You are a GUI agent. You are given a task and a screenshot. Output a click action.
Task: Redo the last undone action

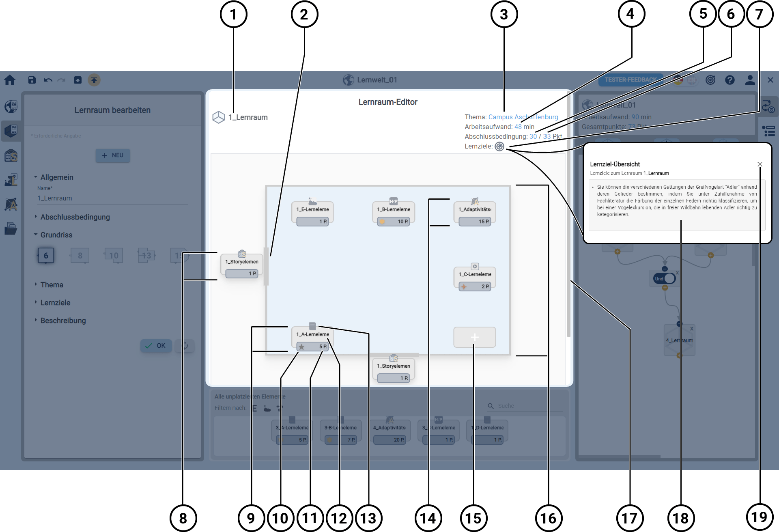point(62,80)
